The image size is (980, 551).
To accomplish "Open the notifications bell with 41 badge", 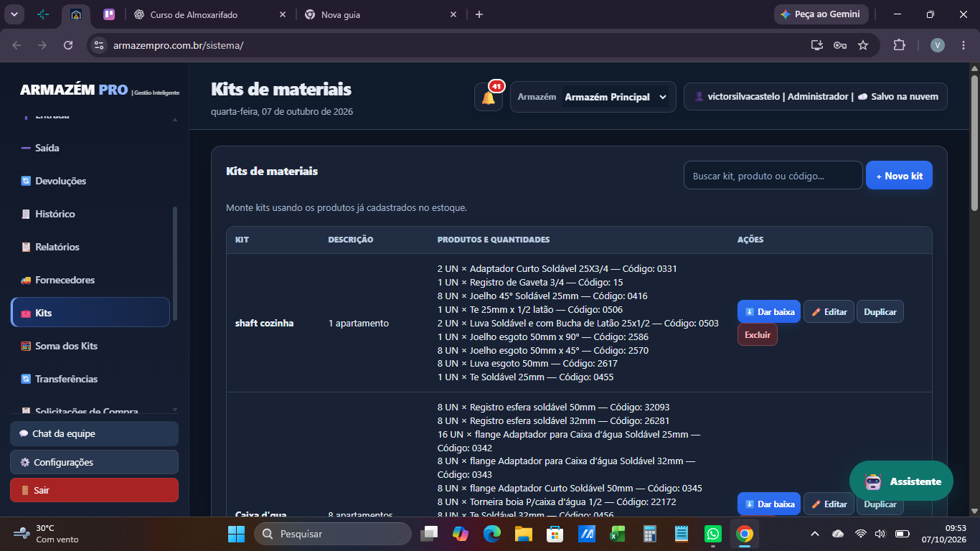I will 489,97.
